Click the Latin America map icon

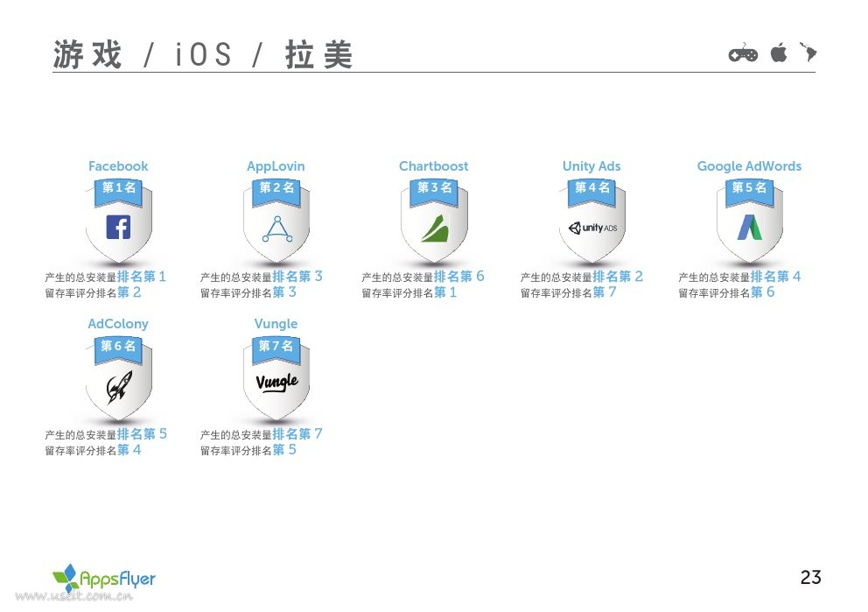point(808,52)
